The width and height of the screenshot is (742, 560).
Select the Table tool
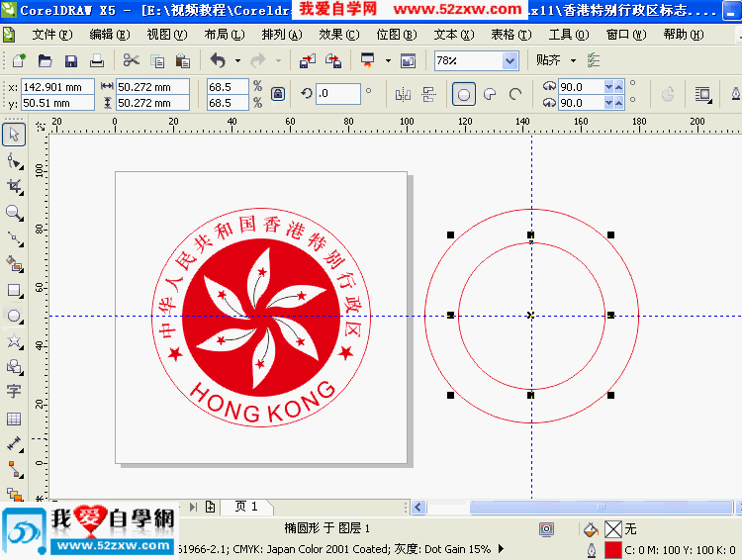(14, 419)
